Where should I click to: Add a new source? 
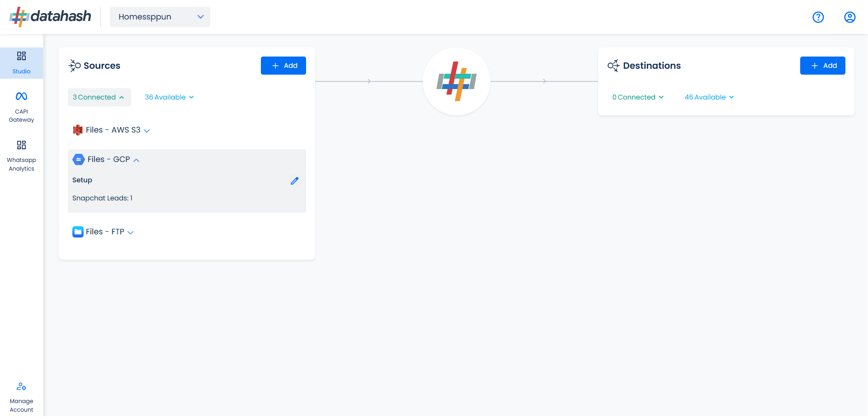(x=283, y=66)
